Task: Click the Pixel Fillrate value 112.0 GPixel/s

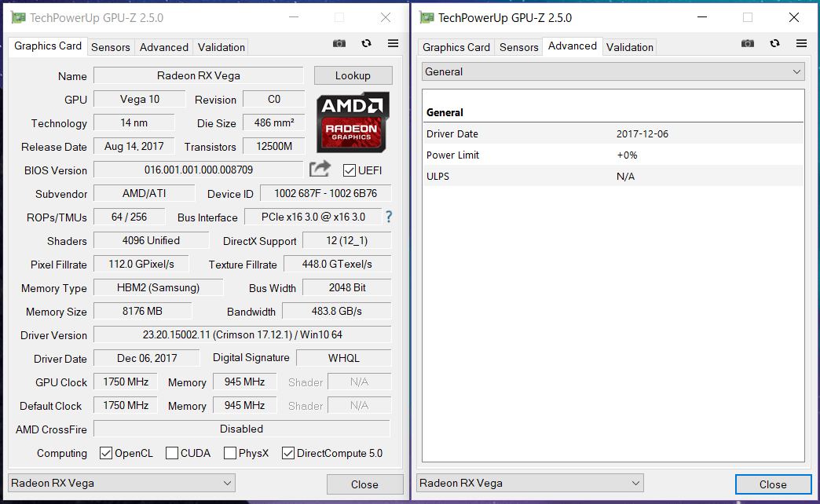Action: (x=141, y=264)
